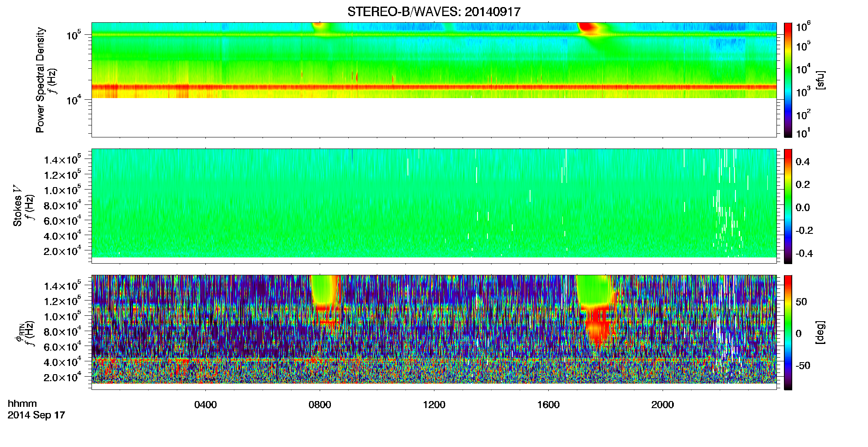Select the 1600 time axis label

click(548, 405)
